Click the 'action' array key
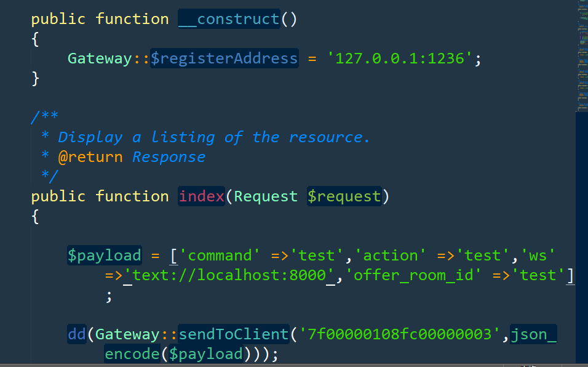588x367 pixels. point(390,255)
